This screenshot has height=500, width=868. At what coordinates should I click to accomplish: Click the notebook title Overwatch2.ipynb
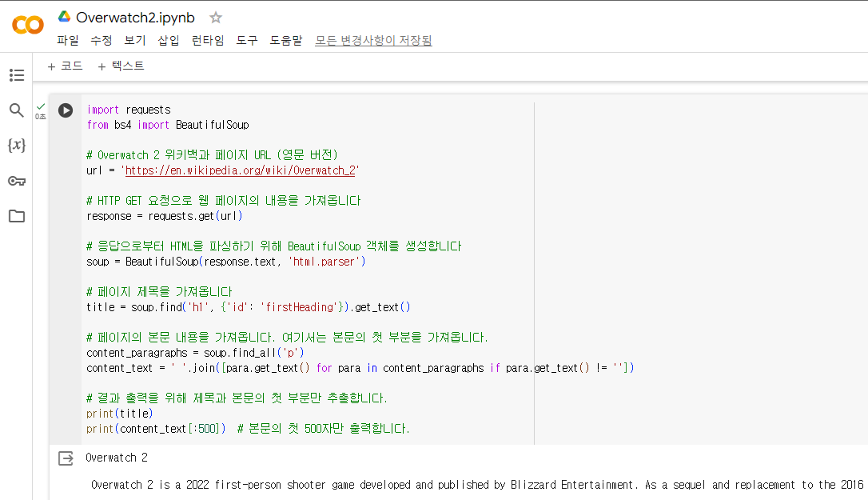[x=135, y=18]
